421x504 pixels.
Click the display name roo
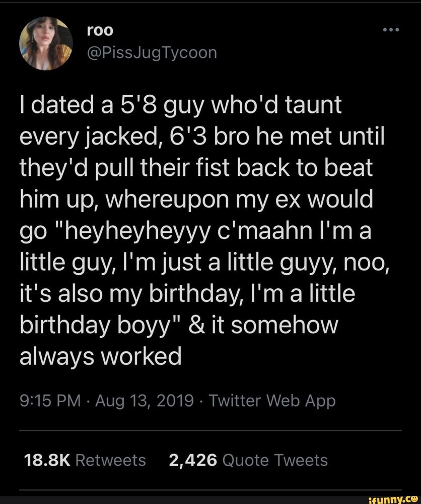[x=99, y=29]
